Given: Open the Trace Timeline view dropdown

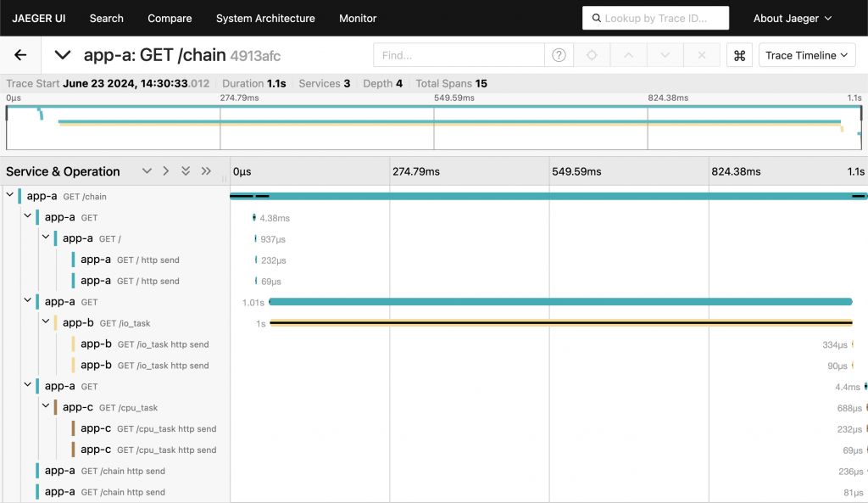Looking at the screenshot, I should (807, 55).
